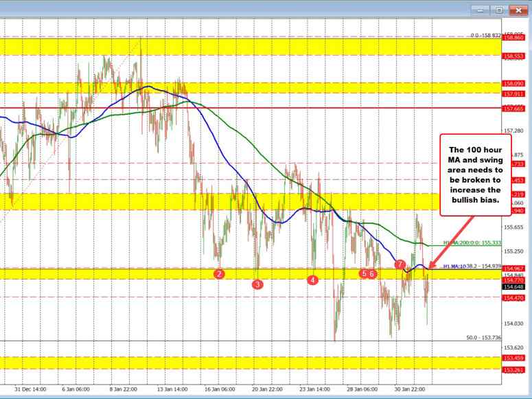Image resolution: width=532 pixels, height=399 pixels.
Task: Click the 20 Jan 22:00 time label
Action: [267, 389]
